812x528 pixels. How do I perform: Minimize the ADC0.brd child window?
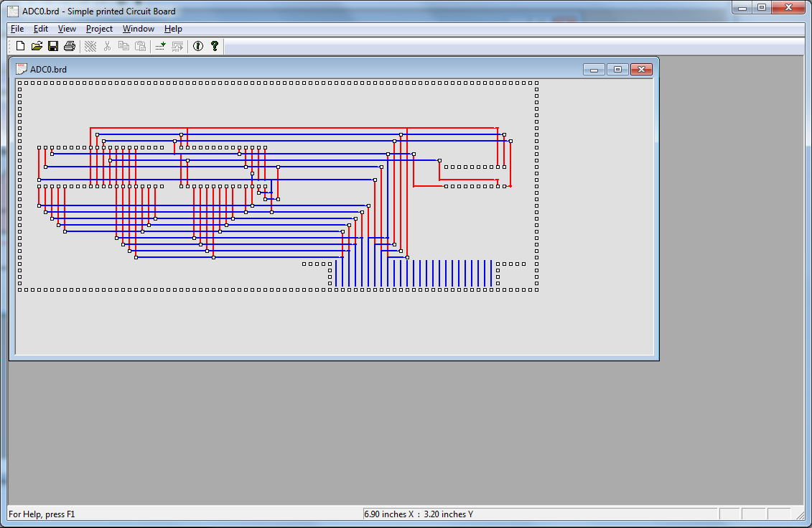[594, 69]
